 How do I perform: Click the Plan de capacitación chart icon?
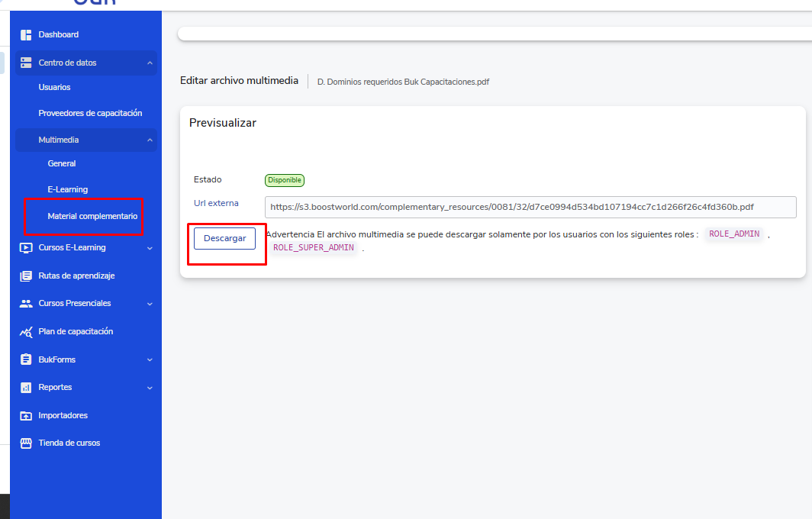26,332
